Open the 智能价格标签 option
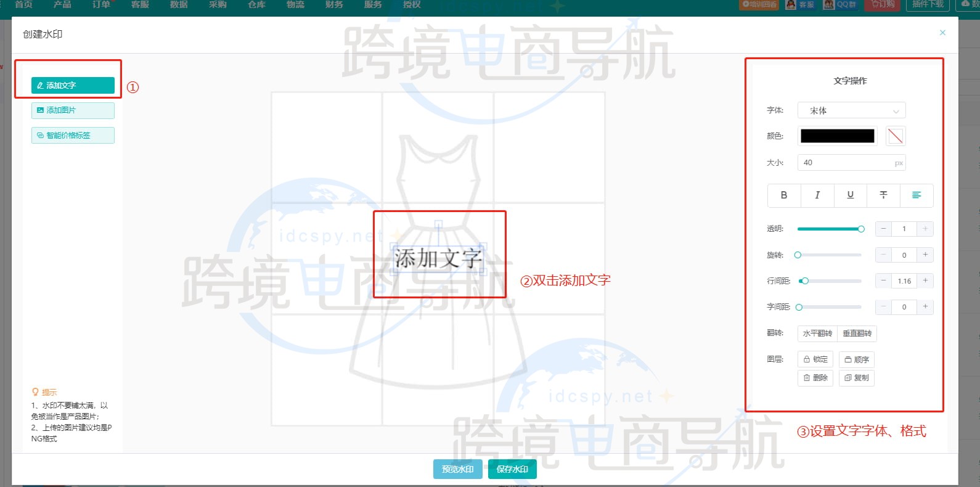 pos(73,135)
